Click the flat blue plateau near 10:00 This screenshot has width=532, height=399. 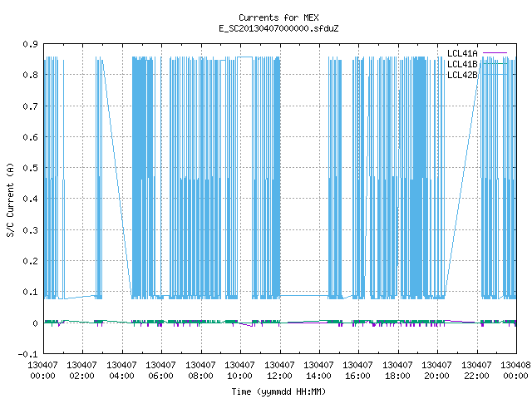244,57
